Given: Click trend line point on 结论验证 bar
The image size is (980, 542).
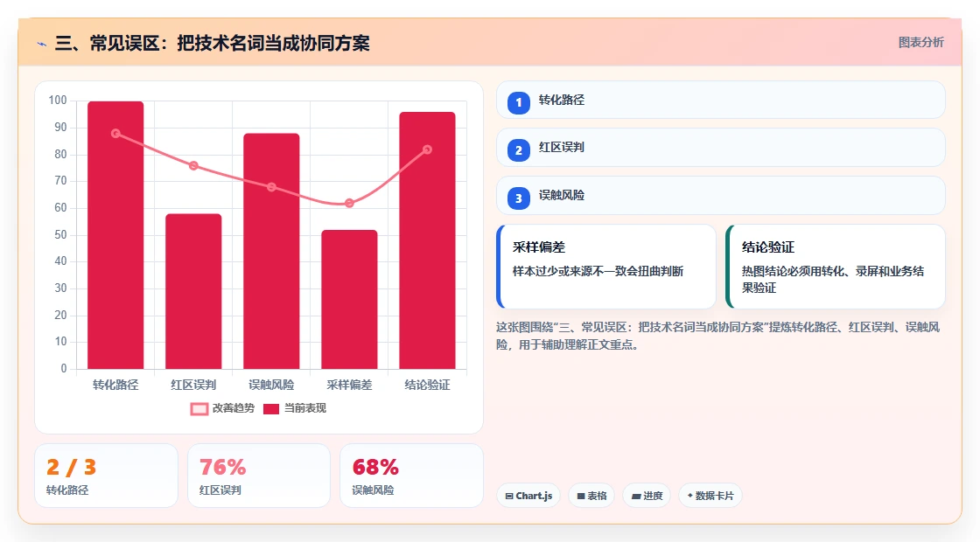Looking at the screenshot, I should tap(428, 149).
